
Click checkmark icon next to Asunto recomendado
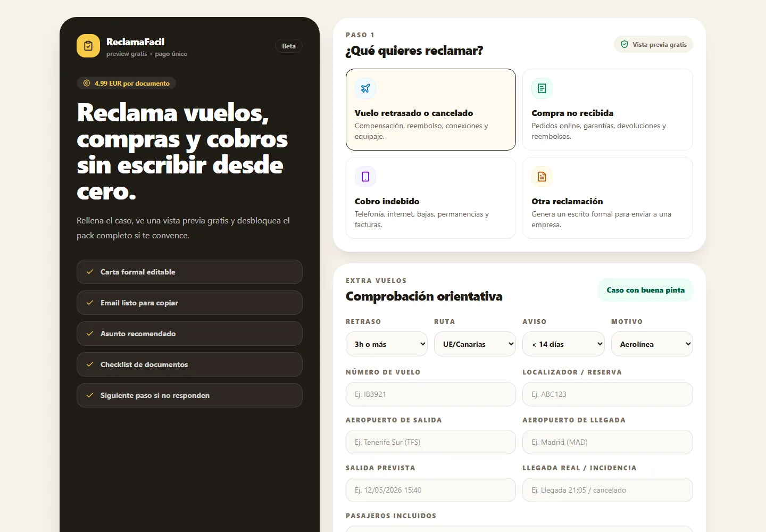click(x=90, y=334)
